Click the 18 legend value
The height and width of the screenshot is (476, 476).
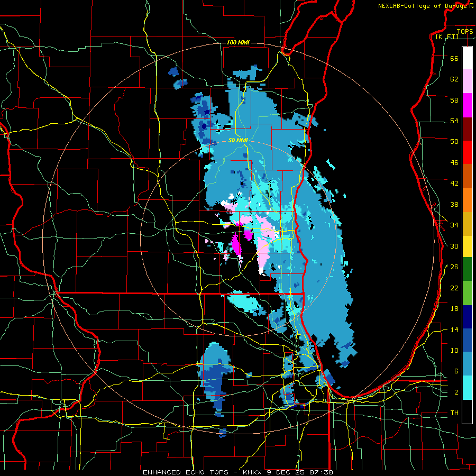(x=454, y=309)
